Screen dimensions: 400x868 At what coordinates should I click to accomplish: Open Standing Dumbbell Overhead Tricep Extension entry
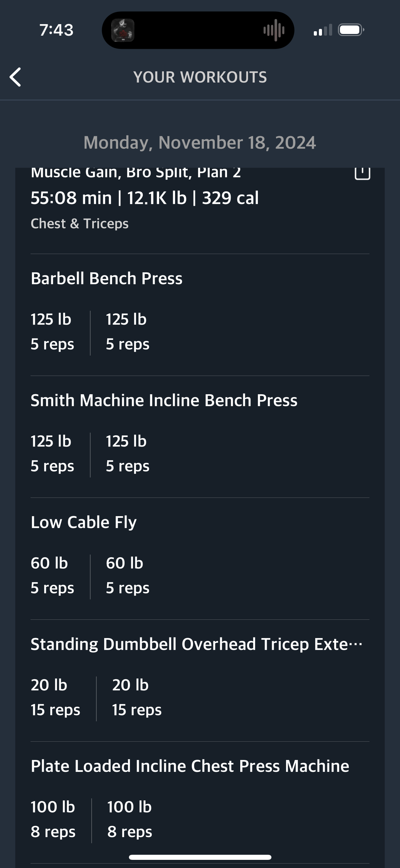coord(196,644)
